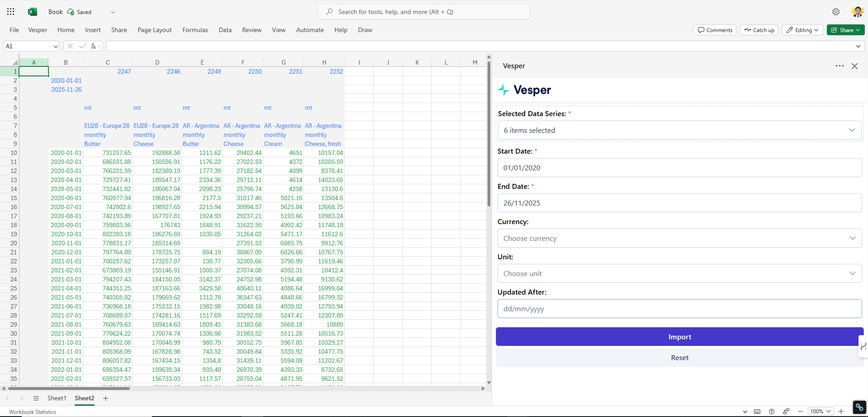The image size is (868, 417).
Task: Open the Microsoft 365 app launcher grid
Action: click(10, 11)
